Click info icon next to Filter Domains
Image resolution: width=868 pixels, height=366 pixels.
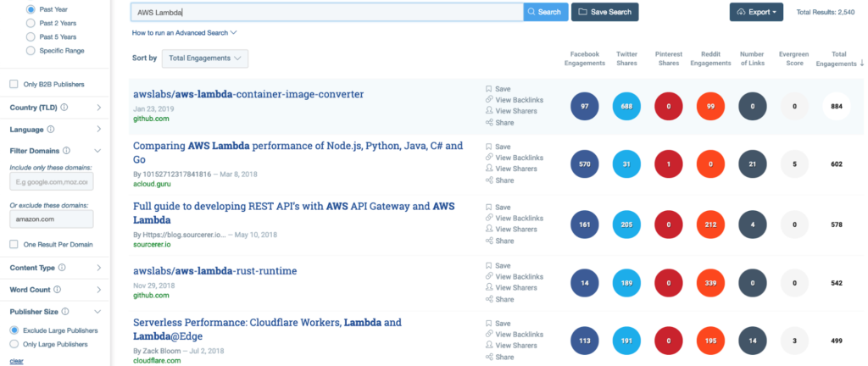(x=66, y=150)
